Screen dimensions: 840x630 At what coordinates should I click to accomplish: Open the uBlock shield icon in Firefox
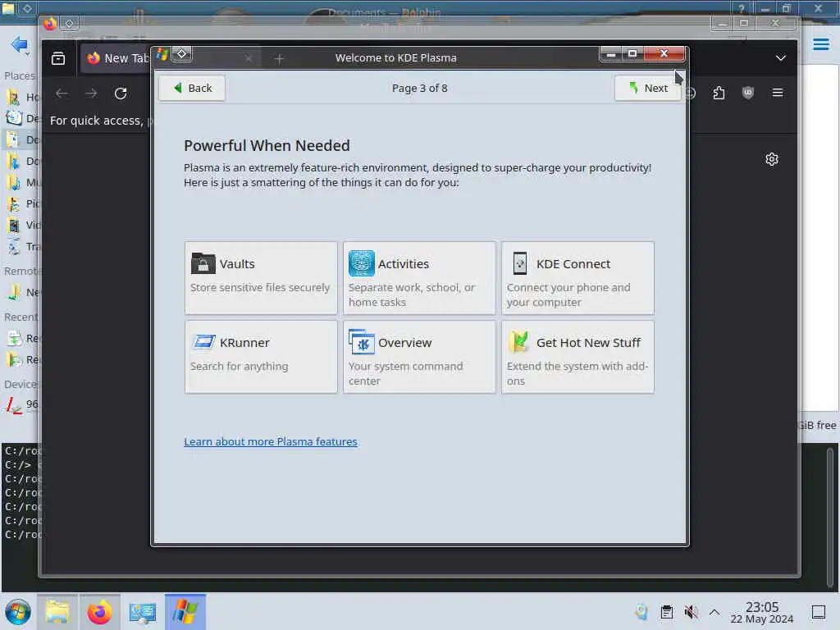pyautogui.click(x=748, y=94)
